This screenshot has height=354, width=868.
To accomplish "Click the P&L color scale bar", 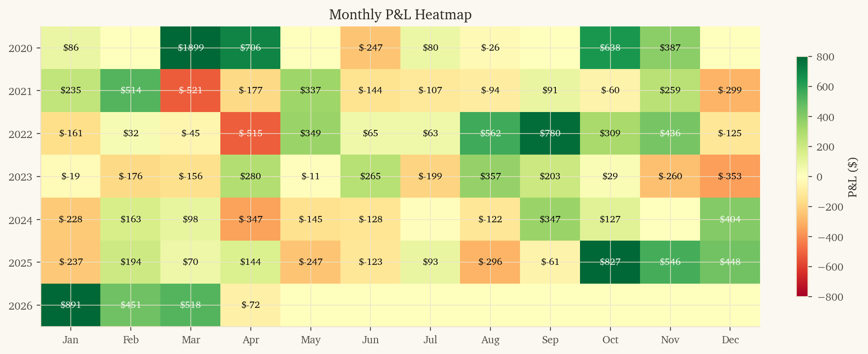I will tap(802, 177).
